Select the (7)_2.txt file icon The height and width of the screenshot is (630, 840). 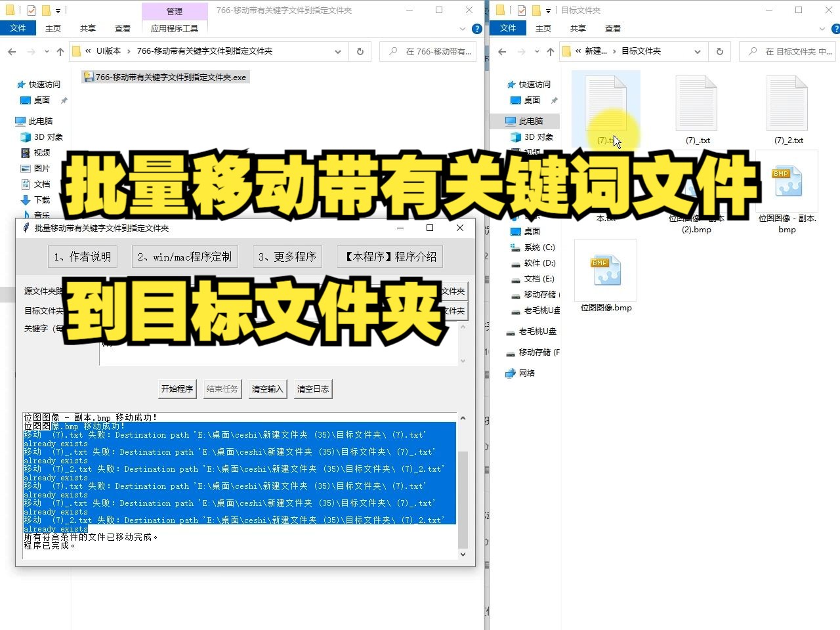coord(787,102)
